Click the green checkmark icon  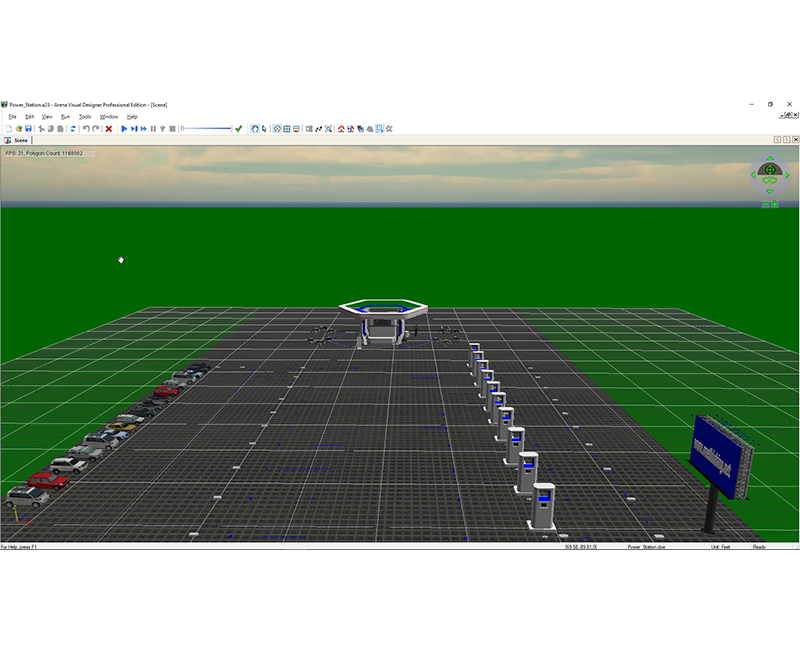click(x=238, y=129)
